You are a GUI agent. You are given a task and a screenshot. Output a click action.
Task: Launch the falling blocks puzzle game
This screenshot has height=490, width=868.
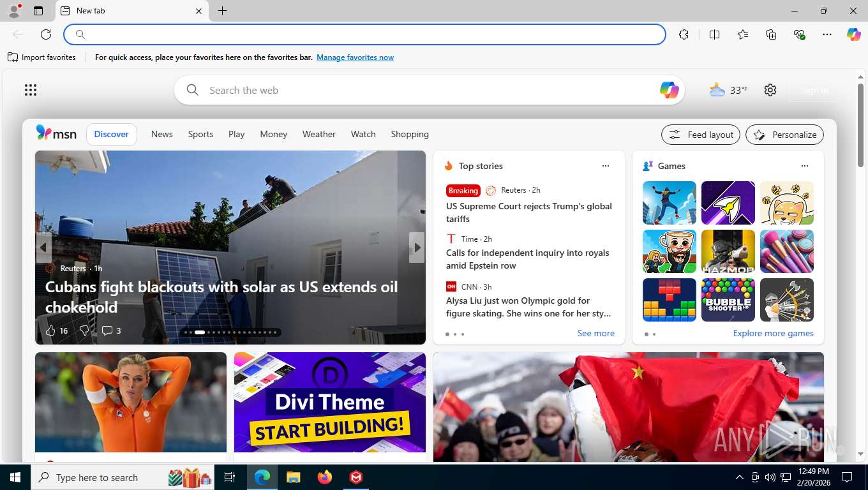670,300
